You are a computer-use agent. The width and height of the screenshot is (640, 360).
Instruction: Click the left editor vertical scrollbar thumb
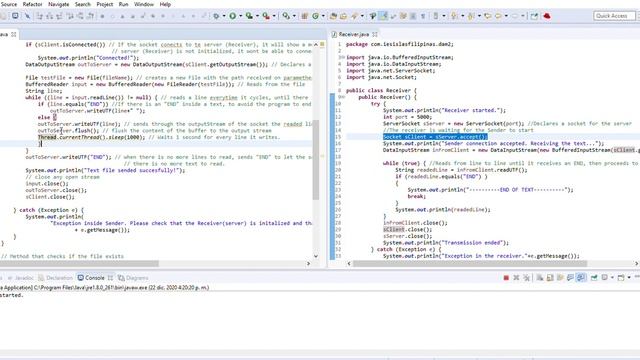[316, 160]
